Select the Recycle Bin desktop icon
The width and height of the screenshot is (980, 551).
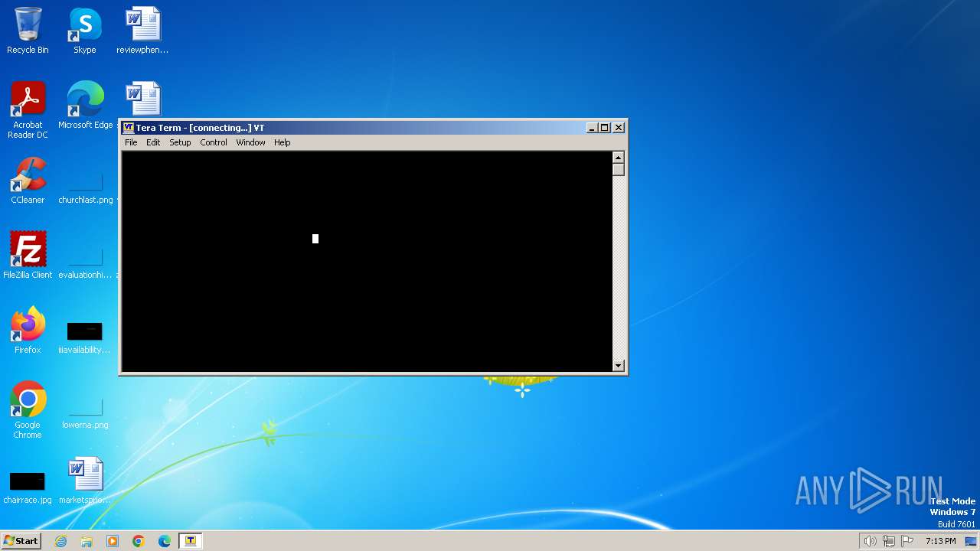tap(28, 31)
